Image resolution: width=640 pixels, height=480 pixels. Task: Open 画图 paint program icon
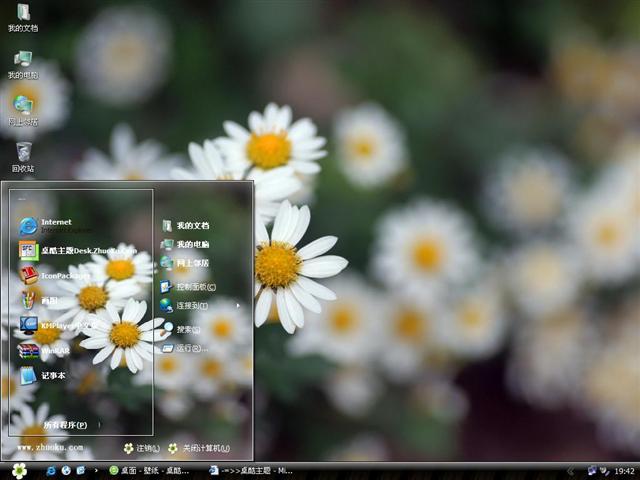(x=38, y=301)
